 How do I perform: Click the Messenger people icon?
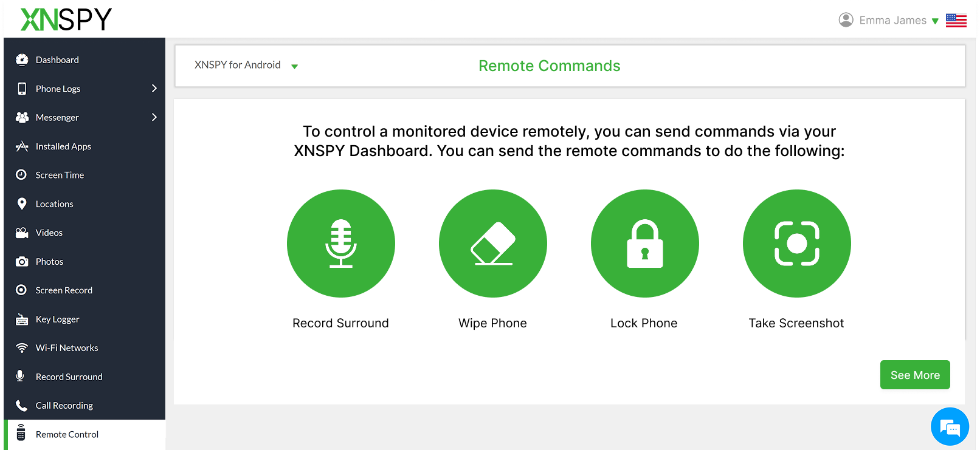pyautogui.click(x=22, y=117)
